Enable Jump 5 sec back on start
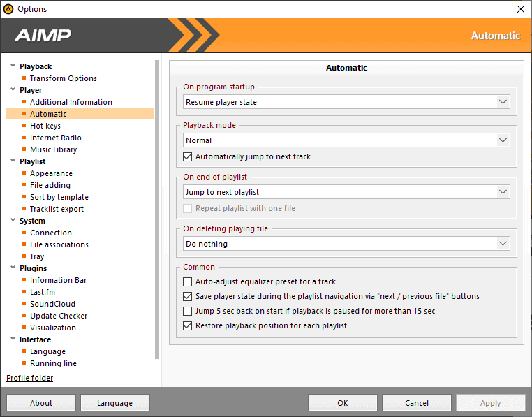The height and width of the screenshot is (417, 532). click(x=187, y=311)
